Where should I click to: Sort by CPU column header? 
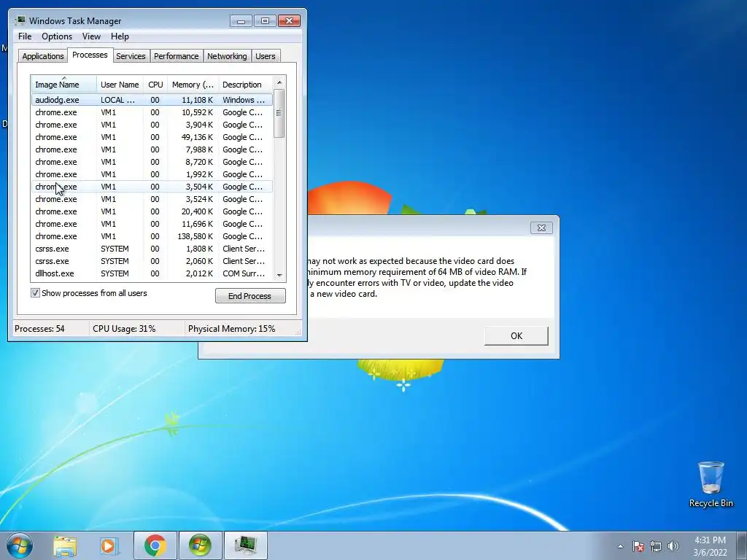[x=155, y=85]
